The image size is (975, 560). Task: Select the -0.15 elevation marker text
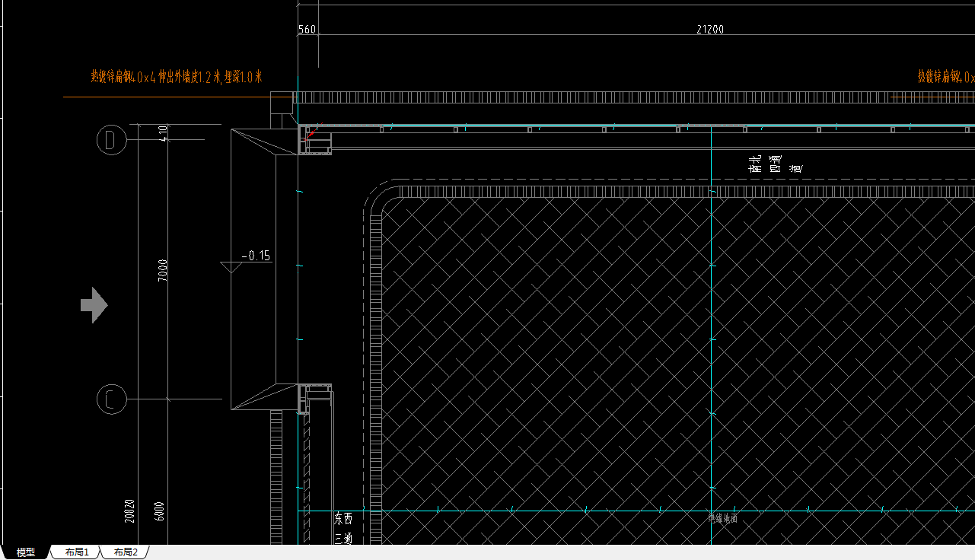click(x=256, y=256)
